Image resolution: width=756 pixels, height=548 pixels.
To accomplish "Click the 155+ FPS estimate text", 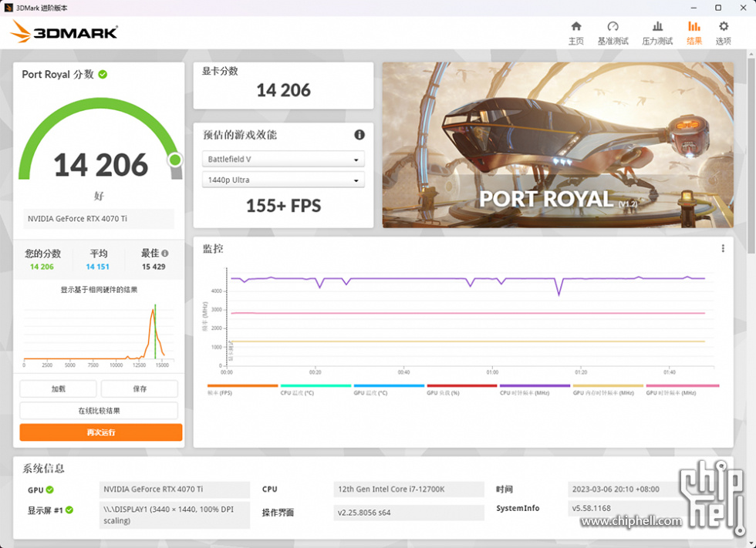I will 284,206.
